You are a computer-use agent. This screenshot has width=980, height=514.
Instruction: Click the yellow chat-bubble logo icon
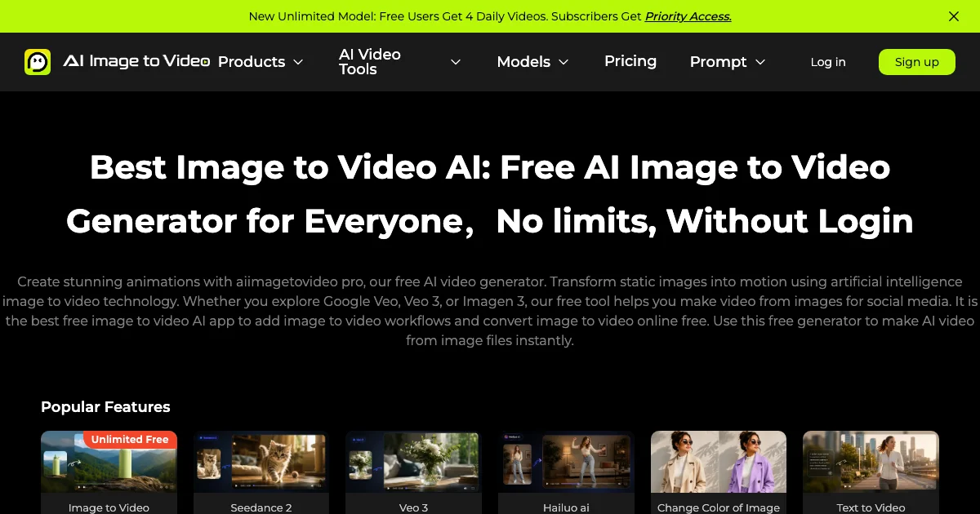pyautogui.click(x=38, y=62)
